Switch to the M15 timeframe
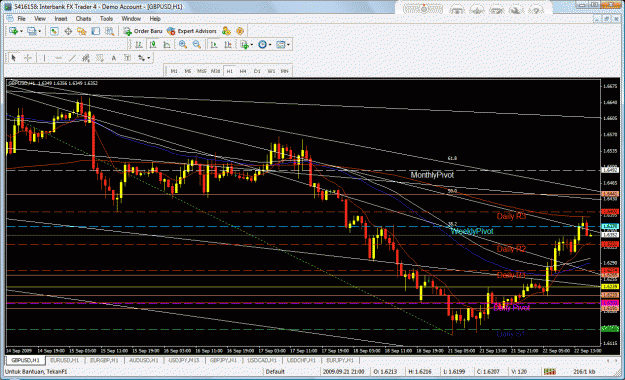625x380 pixels. tap(202, 71)
